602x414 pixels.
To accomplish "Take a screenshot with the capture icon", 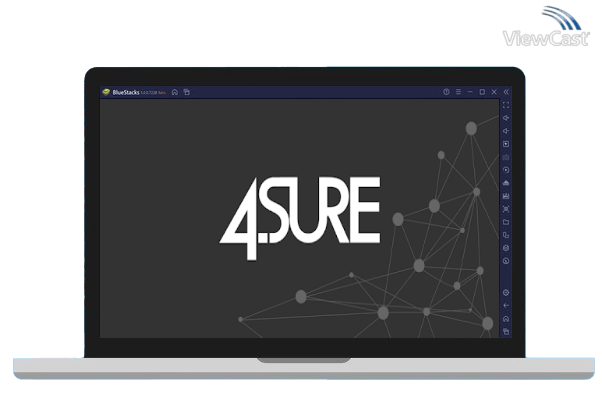I will pos(506,209).
